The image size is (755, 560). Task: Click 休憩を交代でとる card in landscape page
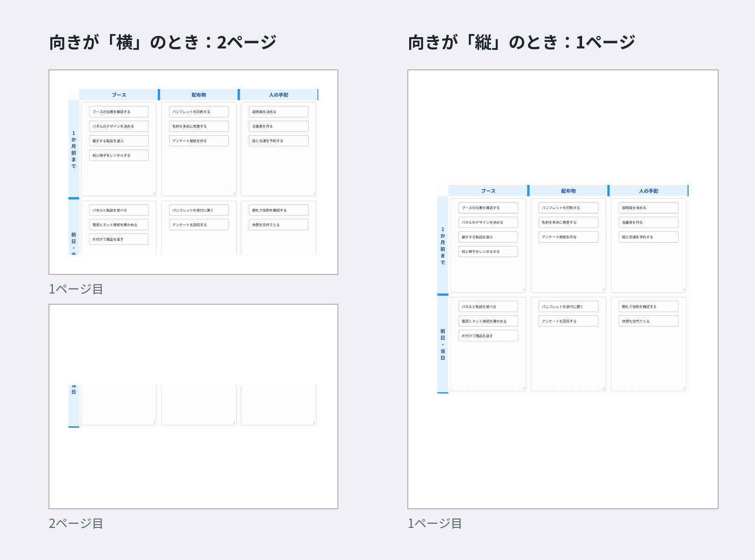point(279,225)
